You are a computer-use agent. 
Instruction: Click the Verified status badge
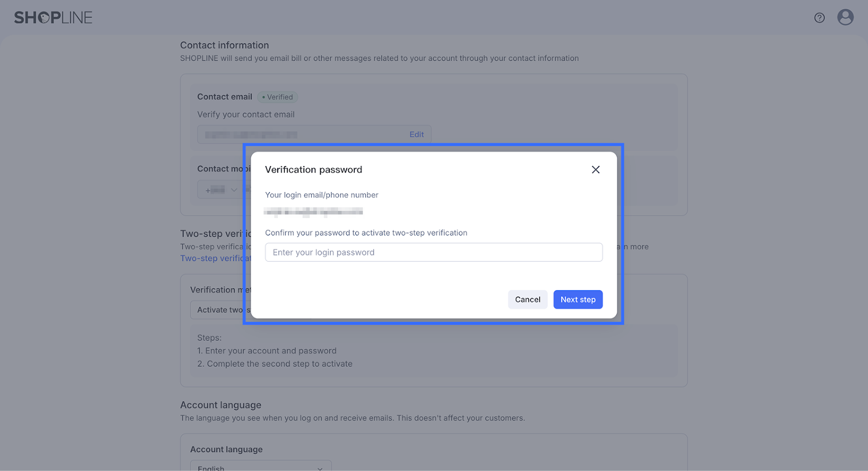(x=278, y=97)
